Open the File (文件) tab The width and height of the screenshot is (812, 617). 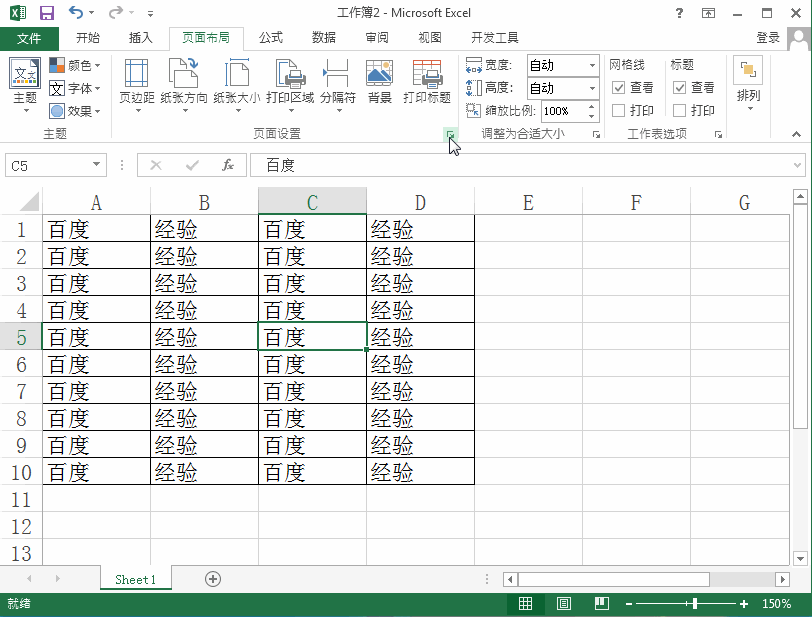(x=29, y=38)
